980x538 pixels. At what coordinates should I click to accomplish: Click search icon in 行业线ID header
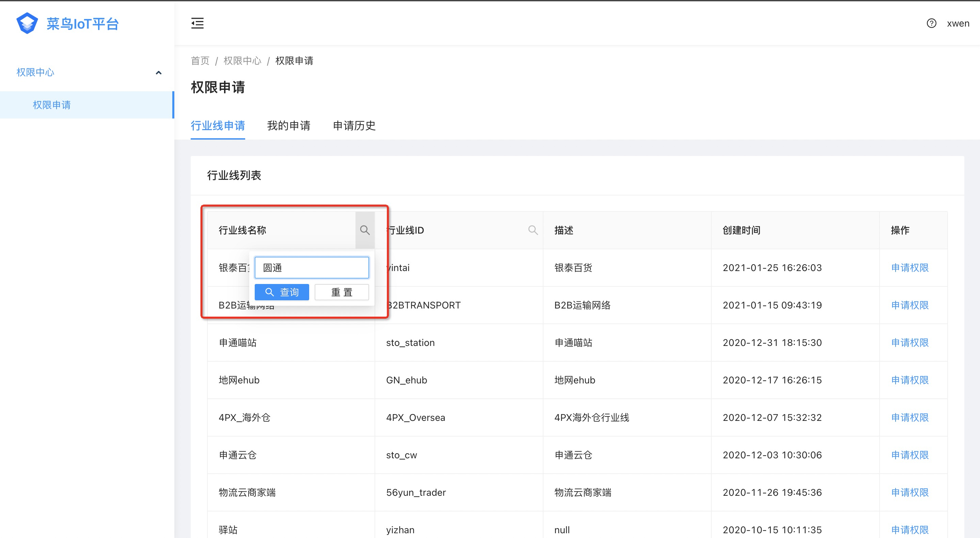(533, 230)
